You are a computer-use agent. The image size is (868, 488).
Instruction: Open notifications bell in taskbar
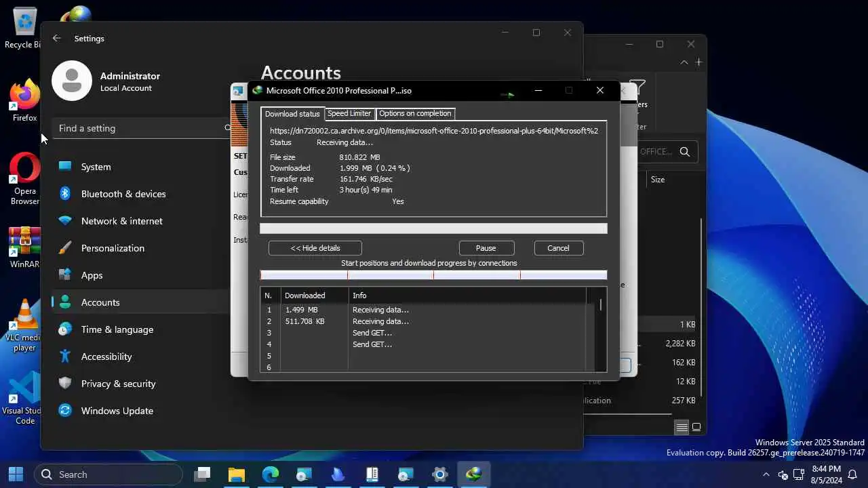point(852,474)
